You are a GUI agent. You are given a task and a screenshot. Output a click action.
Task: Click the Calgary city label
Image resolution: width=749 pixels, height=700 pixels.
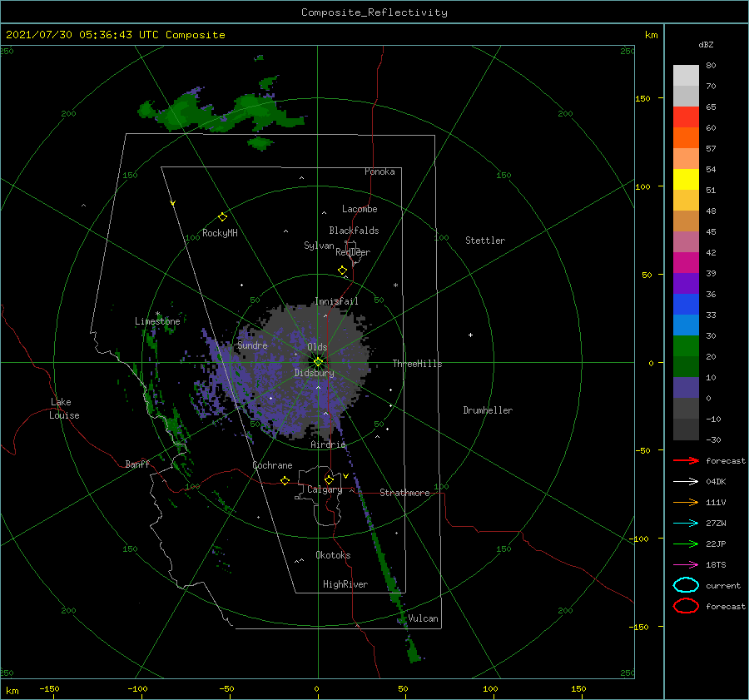click(325, 489)
